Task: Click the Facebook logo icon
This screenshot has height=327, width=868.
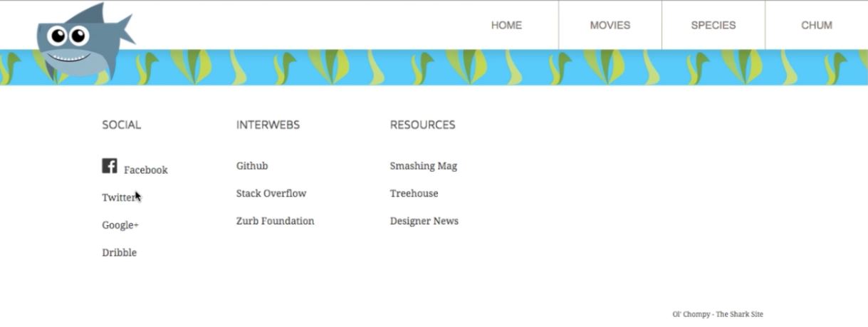Action: click(110, 166)
